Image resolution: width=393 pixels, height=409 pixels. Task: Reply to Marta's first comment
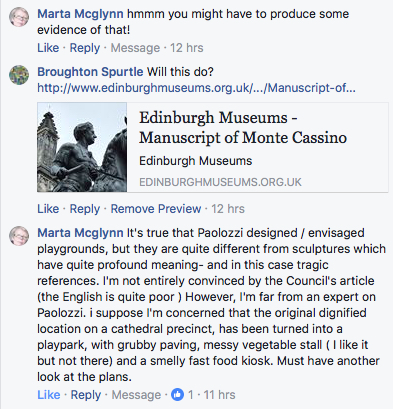tap(85, 48)
